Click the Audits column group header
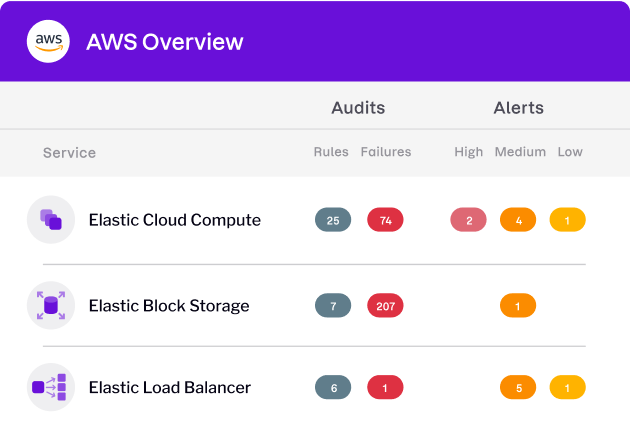Screen dimensions: 631x447 click(358, 108)
